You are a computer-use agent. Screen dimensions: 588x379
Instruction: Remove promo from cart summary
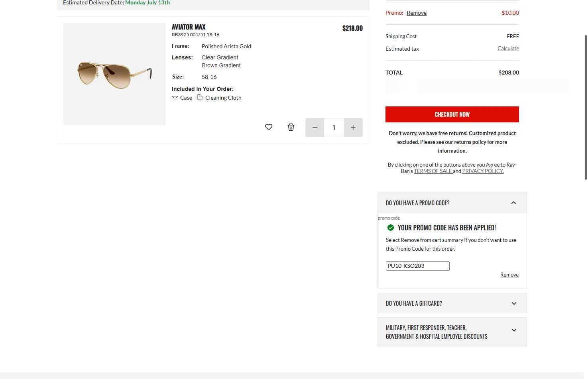[x=417, y=13]
